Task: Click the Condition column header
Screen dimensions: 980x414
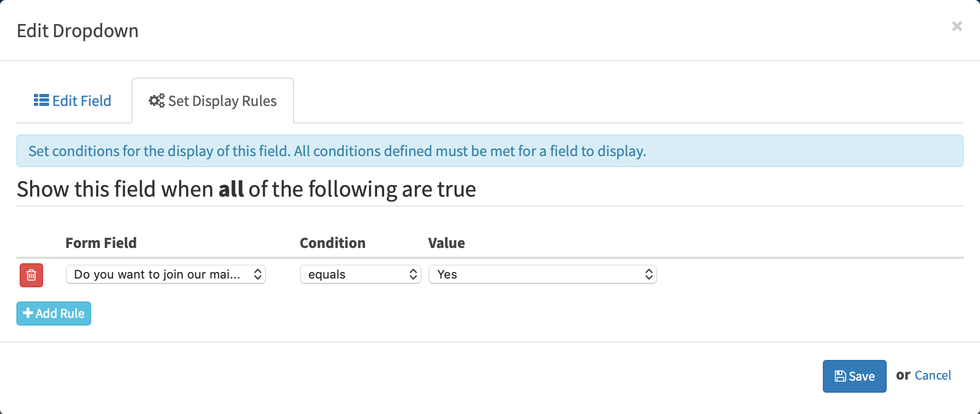Action: click(332, 243)
